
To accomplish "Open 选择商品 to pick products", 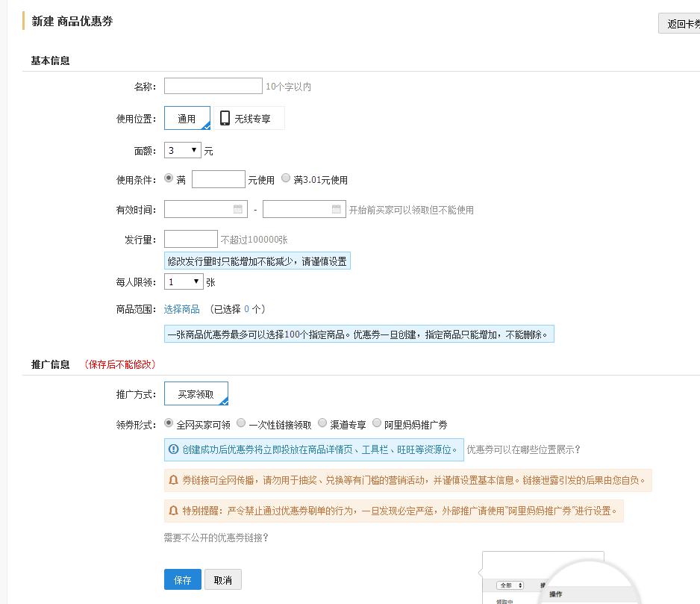I will click(x=181, y=308).
